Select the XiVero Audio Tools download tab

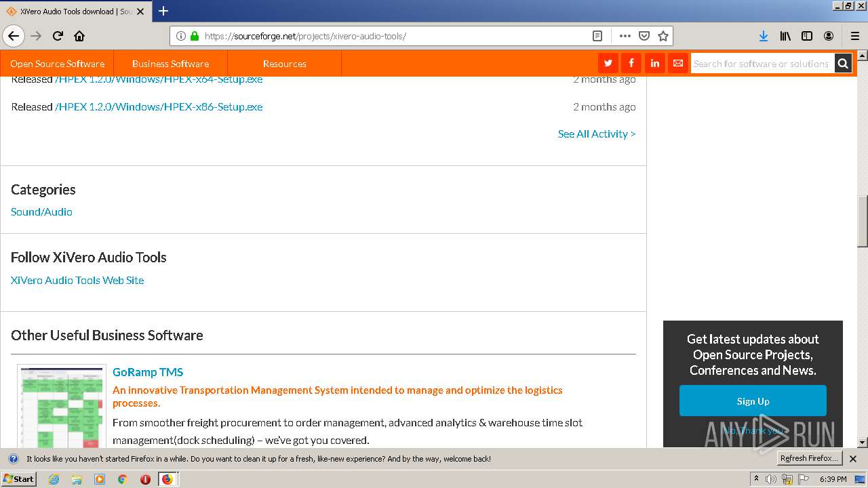click(75, 12)
